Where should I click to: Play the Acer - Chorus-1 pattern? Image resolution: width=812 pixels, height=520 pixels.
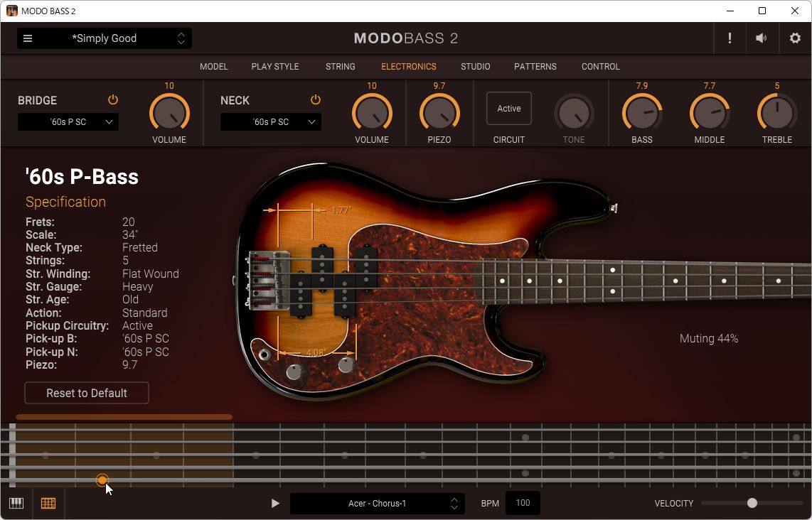click(275, 503)
